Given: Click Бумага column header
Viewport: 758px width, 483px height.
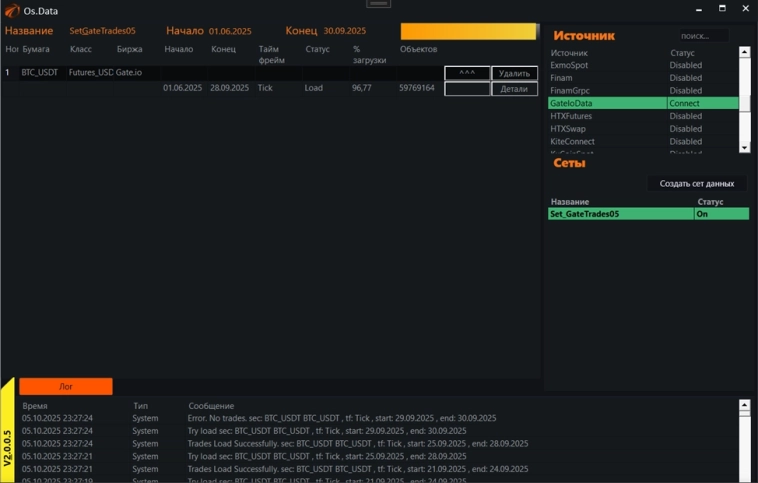Looking at the screenshot, I should 36,49.
